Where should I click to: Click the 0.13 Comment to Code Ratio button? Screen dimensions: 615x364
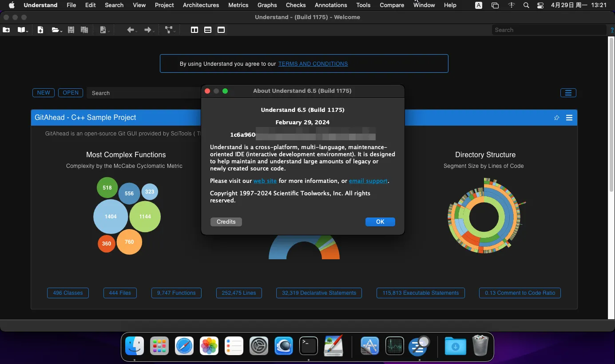[x=520, y=293]
